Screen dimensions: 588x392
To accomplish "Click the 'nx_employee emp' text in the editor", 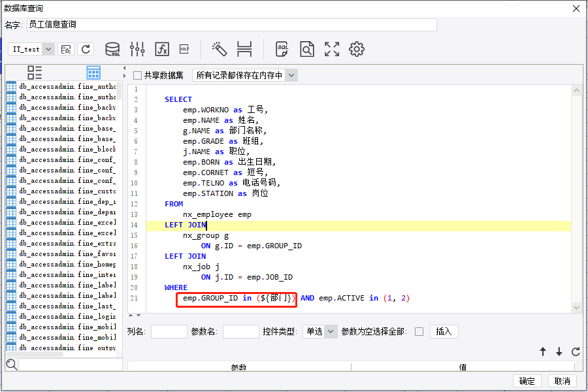I will click(x=217, y=214).
